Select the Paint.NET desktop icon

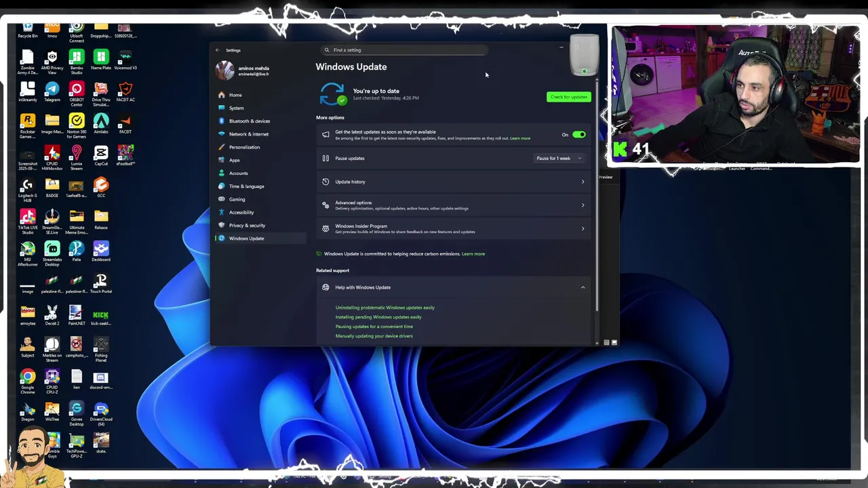point(76,315)
